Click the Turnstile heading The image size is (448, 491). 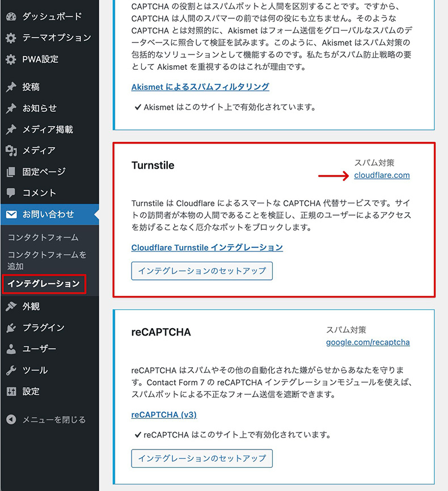153,165
